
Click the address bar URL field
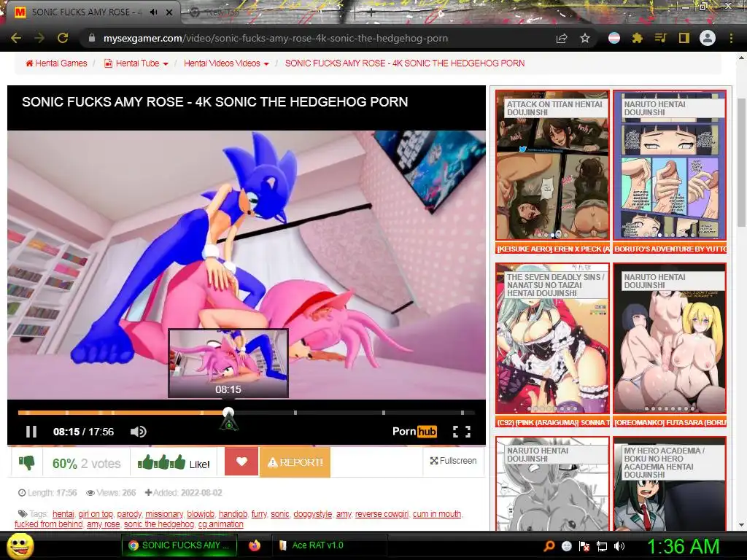coord(314,38)
